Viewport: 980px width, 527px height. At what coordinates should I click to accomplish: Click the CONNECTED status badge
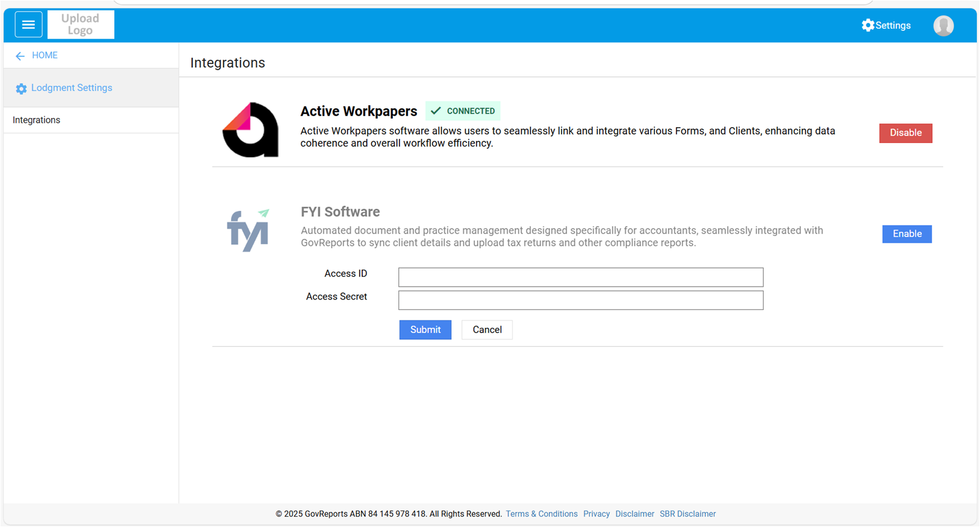pyautogui.click(x=463, y=111)
